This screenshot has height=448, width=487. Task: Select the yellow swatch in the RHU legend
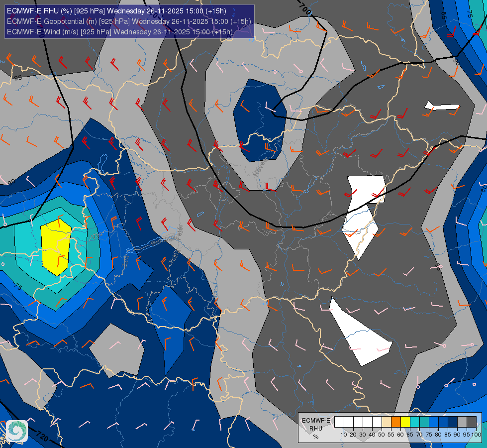click(x=405, y=422)
